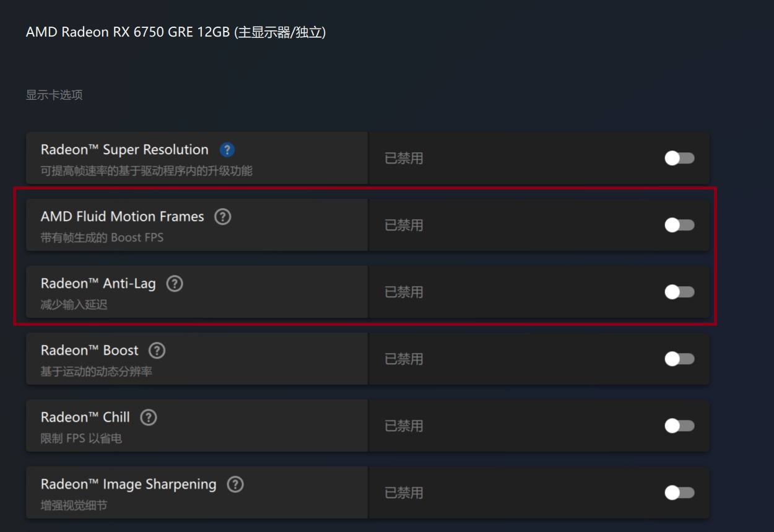The image size is (774, 532).
Task: Open the Radeon Boost question mark icon
Action: point(157,351)
